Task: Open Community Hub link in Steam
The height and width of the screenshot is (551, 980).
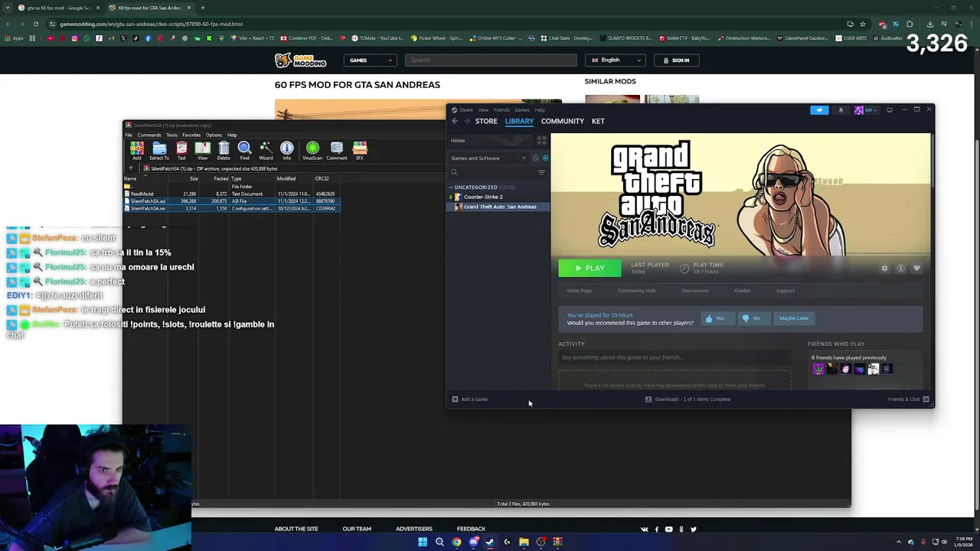Action: click(x=636, y=291)
